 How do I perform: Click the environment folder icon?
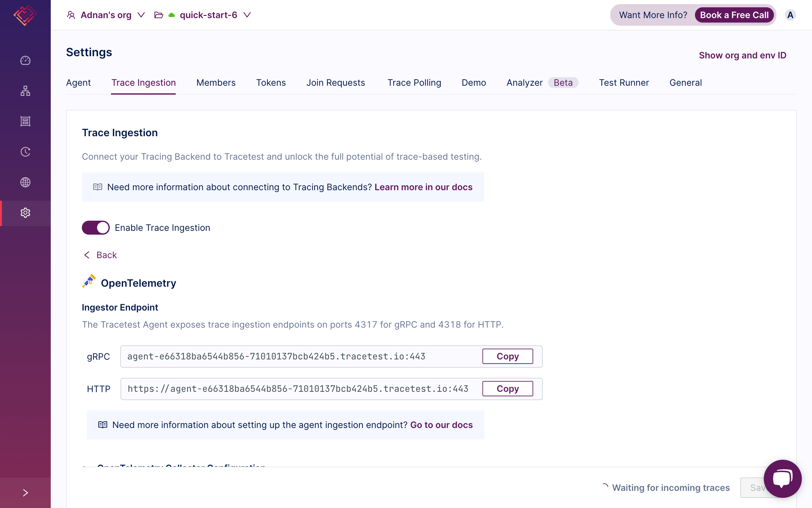pos(158,15)
